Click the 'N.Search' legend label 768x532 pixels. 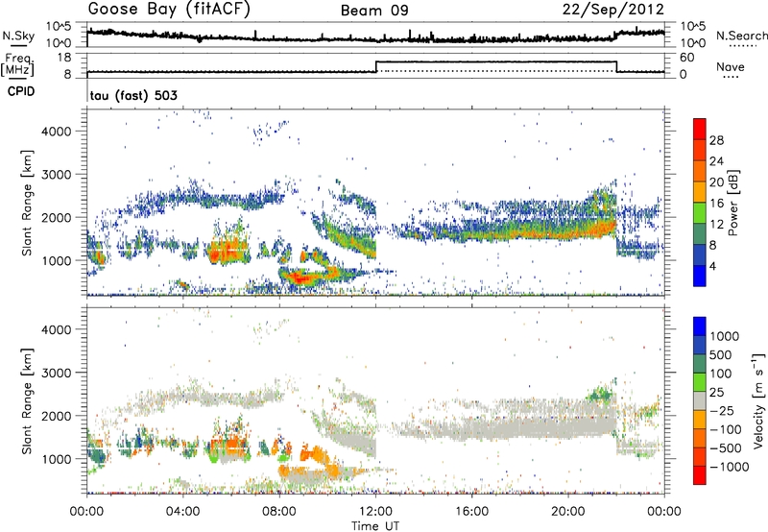[741, 36]
